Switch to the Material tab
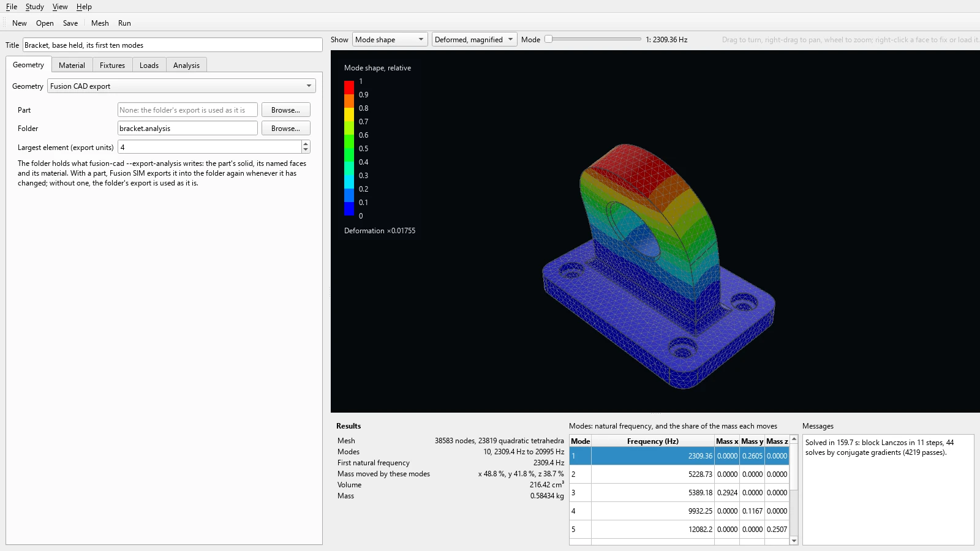This screenshot has width=980, height=551. (72, 66)
